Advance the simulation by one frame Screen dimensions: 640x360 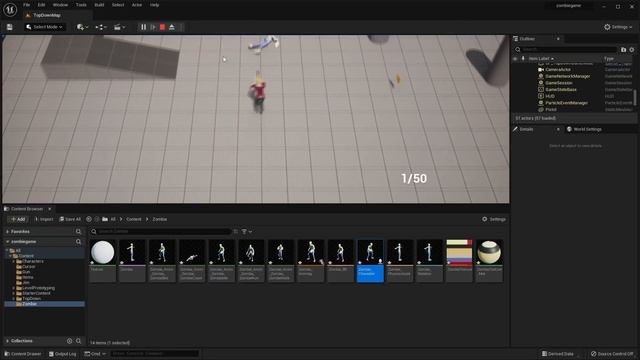[153, 27]
